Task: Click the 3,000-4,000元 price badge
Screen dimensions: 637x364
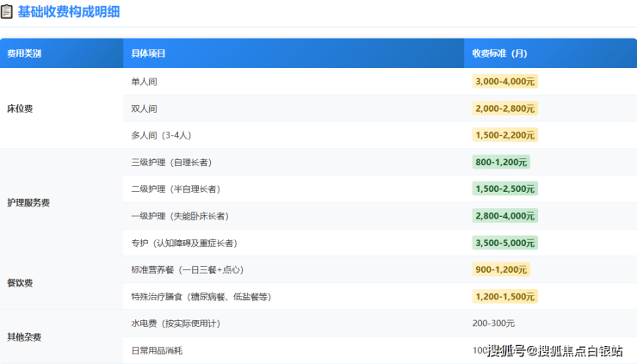Action: [x=504, y=82]
